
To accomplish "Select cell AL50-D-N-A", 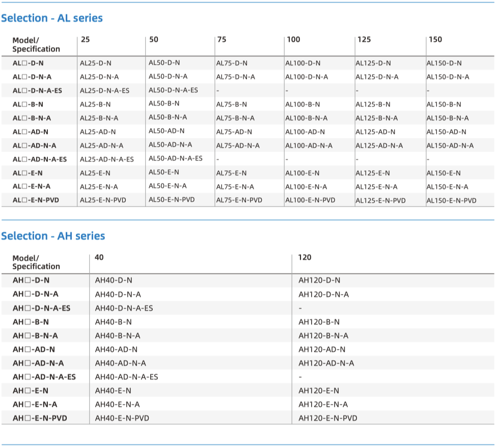I will 168,76.
